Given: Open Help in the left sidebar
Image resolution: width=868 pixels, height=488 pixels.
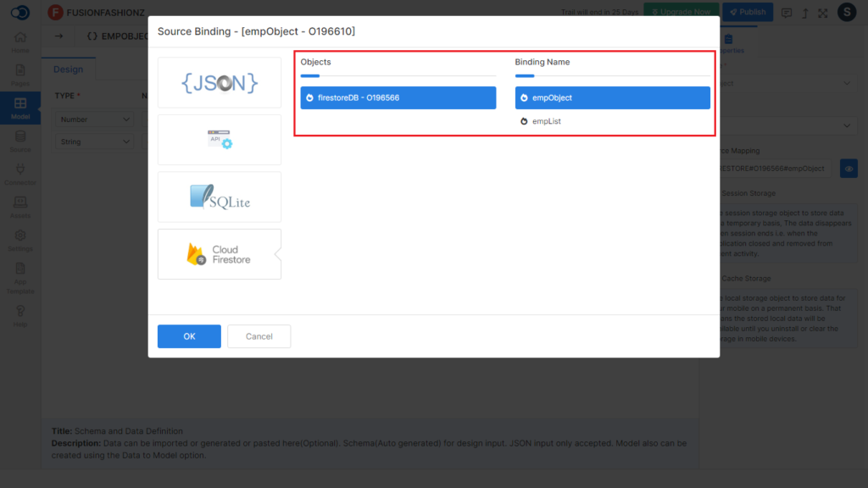Looking at the screenshot, I should pyautogui.click(x=20, y=316).
